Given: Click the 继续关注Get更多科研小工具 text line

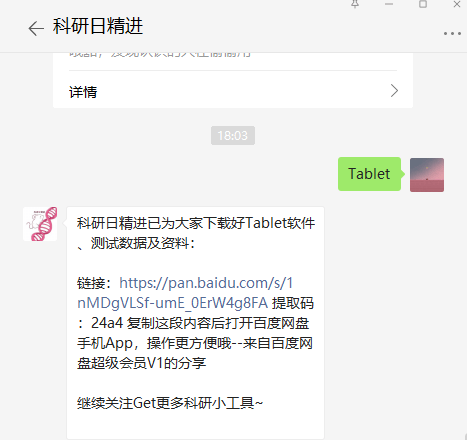Looking at the screenshot, I should tap(170, 403).
